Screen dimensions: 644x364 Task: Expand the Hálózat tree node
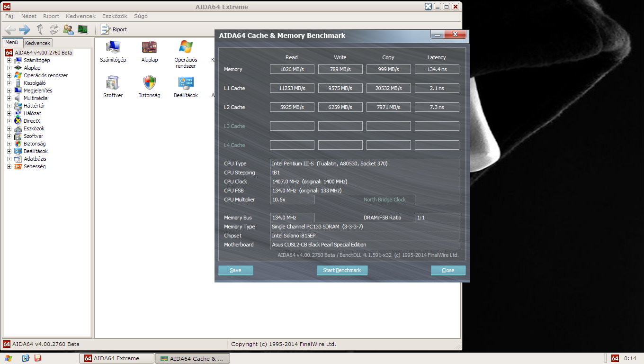click(x=9, y=113)
